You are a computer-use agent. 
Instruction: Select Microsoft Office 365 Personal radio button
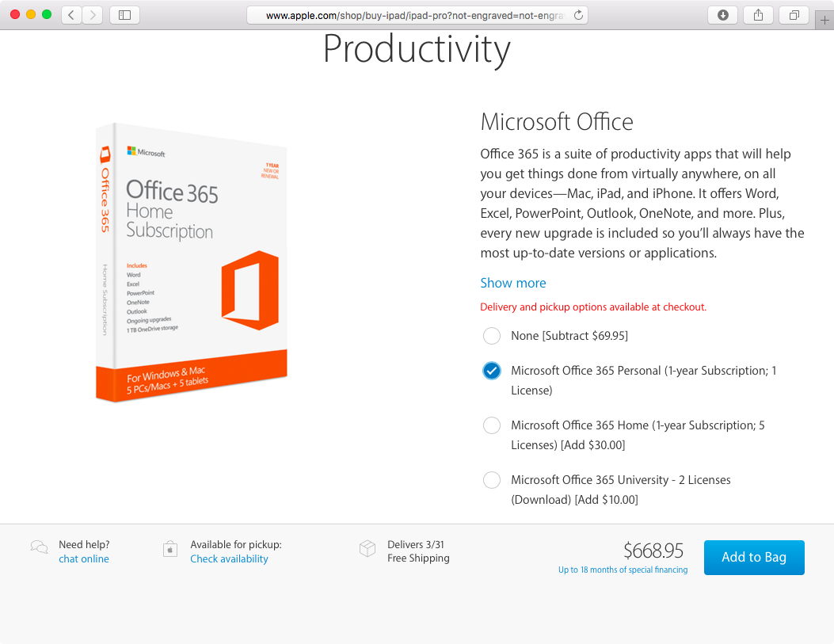click(x=492, y=371)
